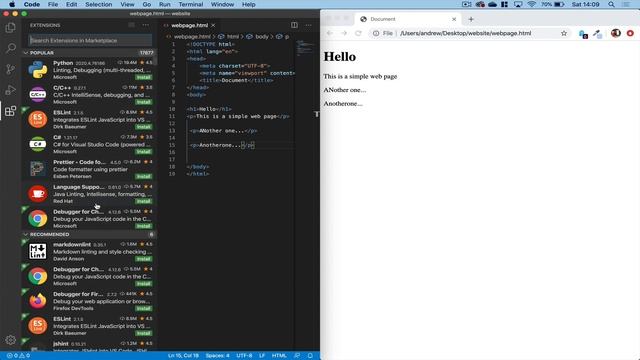Click the browser back button

(x=330, y=33)
